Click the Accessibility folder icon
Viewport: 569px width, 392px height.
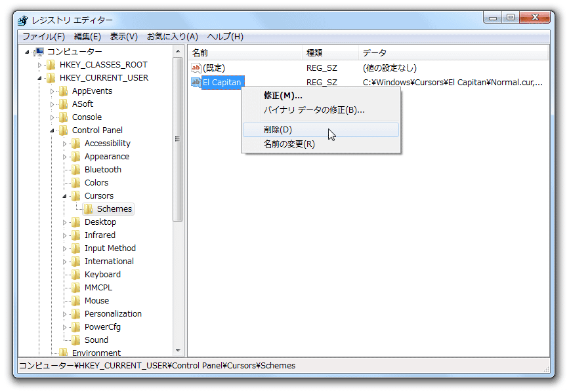coord(76,144)
